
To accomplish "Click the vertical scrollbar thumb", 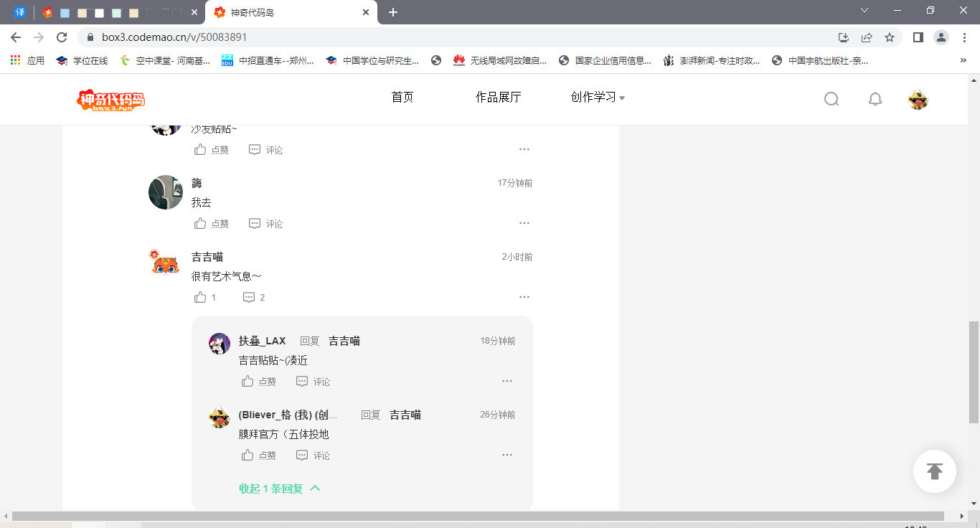I will (974, 372).
